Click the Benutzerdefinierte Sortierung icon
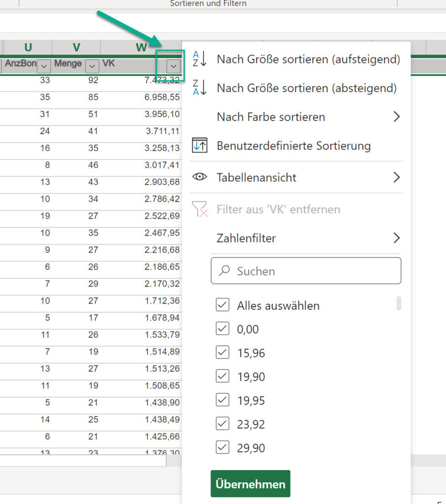Screen dimensions: 446x504 [200, 146]
